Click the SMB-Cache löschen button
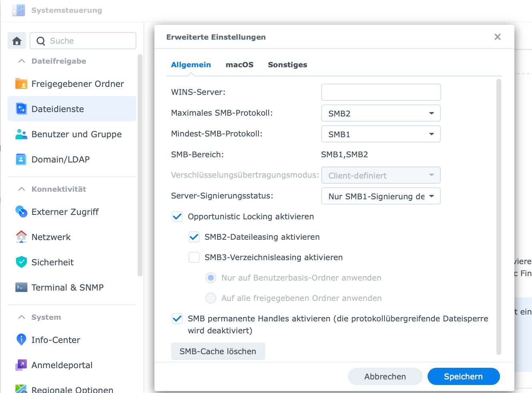 coord(218,351)
